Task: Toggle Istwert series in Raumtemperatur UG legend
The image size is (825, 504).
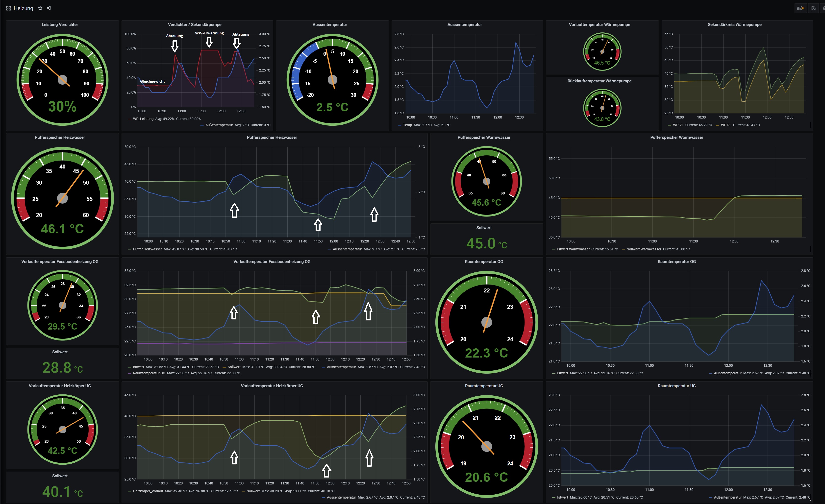Action: (x=562, y=497)
